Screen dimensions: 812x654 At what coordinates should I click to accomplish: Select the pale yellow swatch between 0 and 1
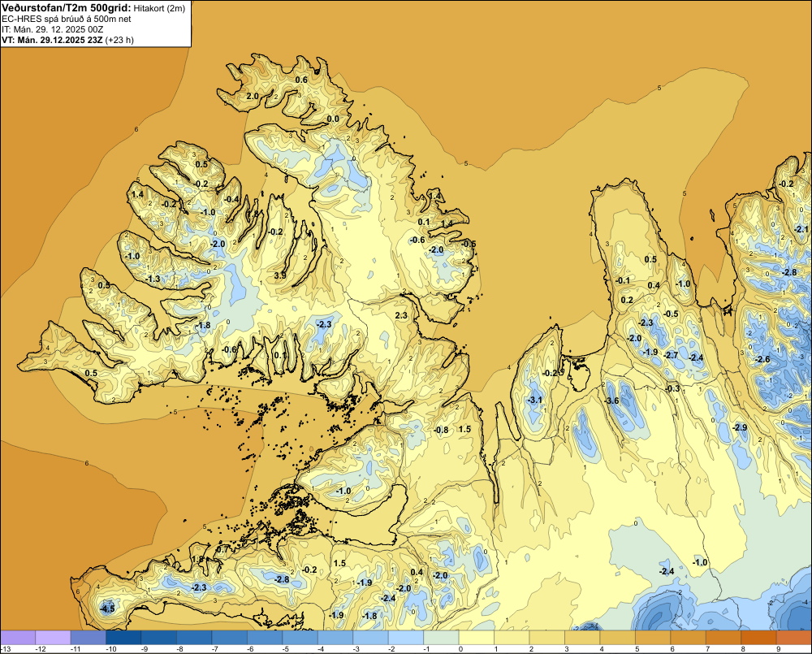pyautogui.click(x=477, y=638)
